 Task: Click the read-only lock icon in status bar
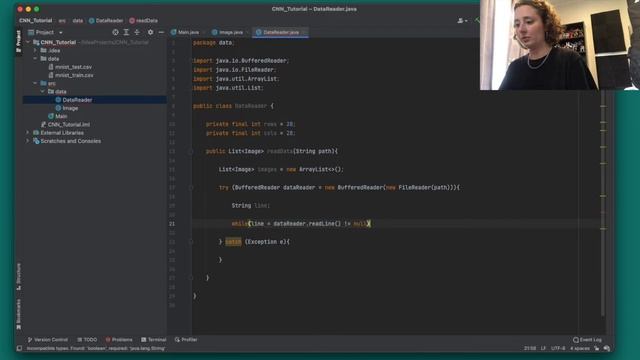pos(597,348)
